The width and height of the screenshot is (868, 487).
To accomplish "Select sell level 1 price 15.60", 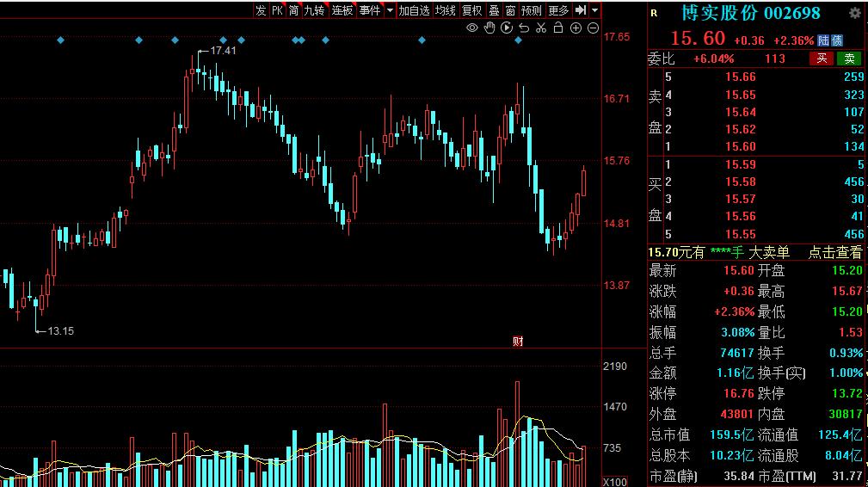I will [741, 146].
